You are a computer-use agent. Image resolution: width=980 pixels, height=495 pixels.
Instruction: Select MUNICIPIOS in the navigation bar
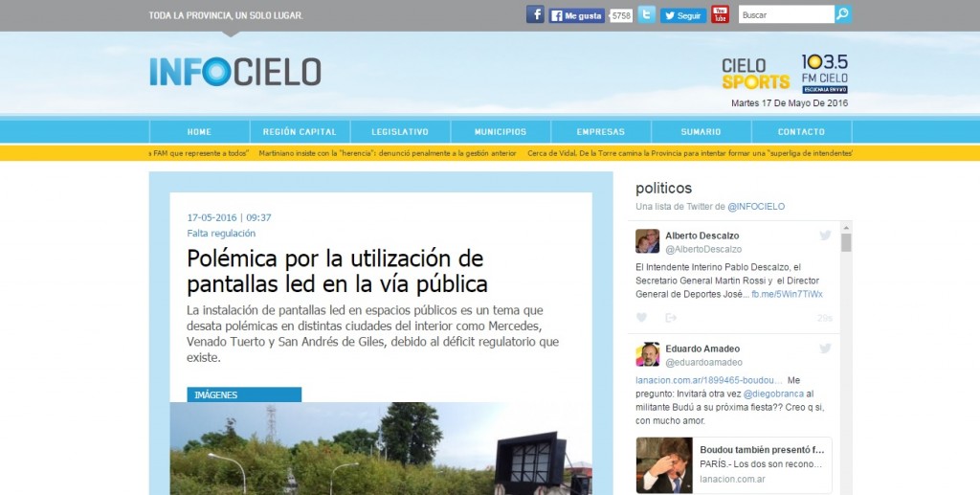501,132
